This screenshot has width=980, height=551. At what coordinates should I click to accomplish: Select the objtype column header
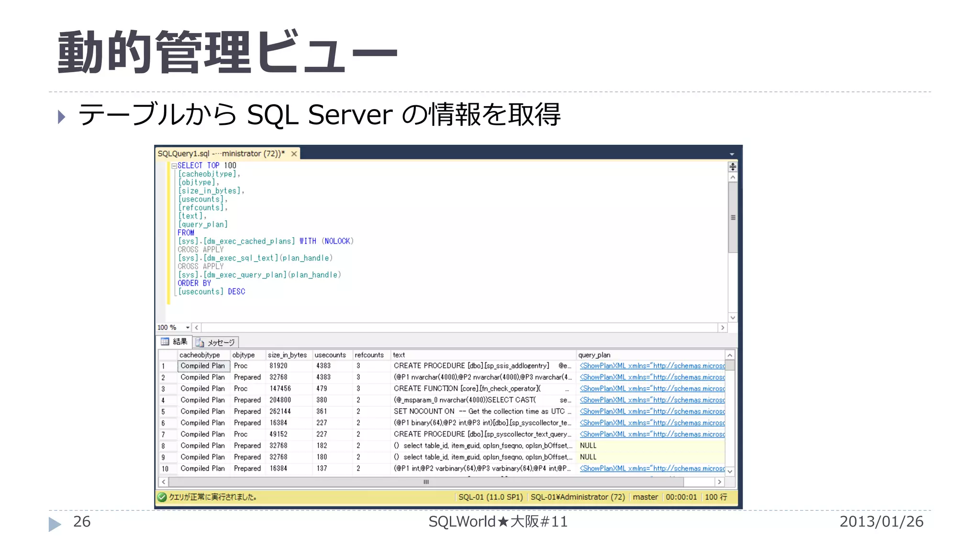pos(248,355)
